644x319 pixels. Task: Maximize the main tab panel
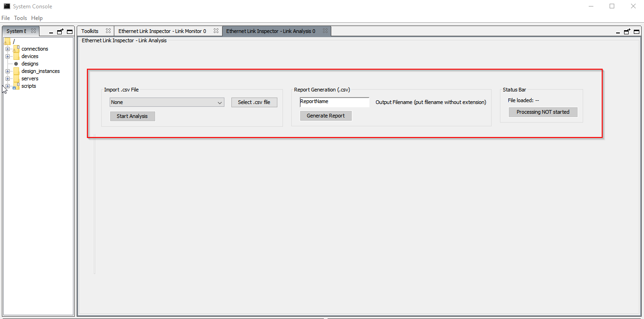click(x=637, y=32)
